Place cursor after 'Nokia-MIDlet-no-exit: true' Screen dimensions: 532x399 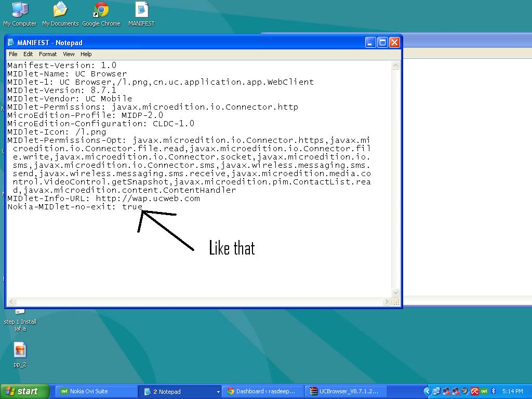click(143, 207)
